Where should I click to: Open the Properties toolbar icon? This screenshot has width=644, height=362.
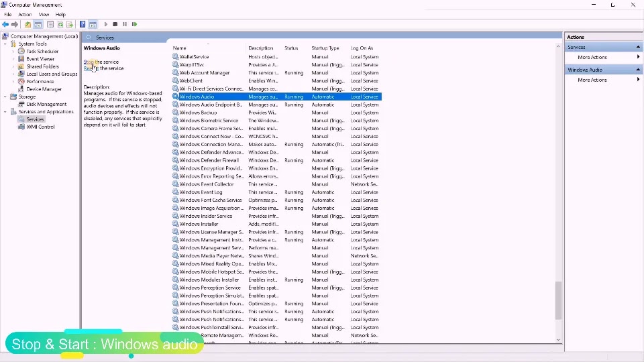tap(50, 24)
